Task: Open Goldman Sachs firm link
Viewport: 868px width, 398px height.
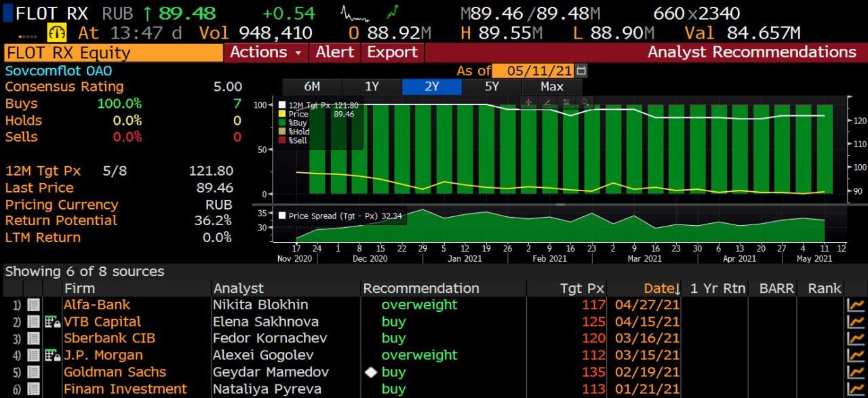Action: (x=115, y=372)
